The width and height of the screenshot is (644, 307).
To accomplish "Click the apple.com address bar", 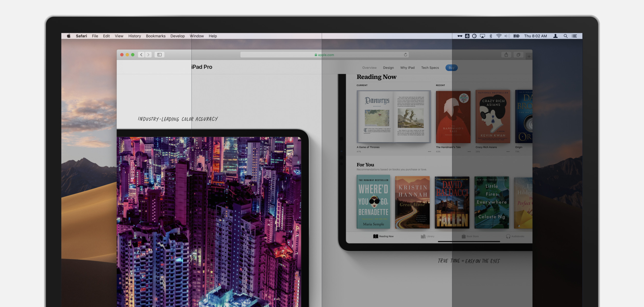I will pyautogui.click(x=324, y=55).
